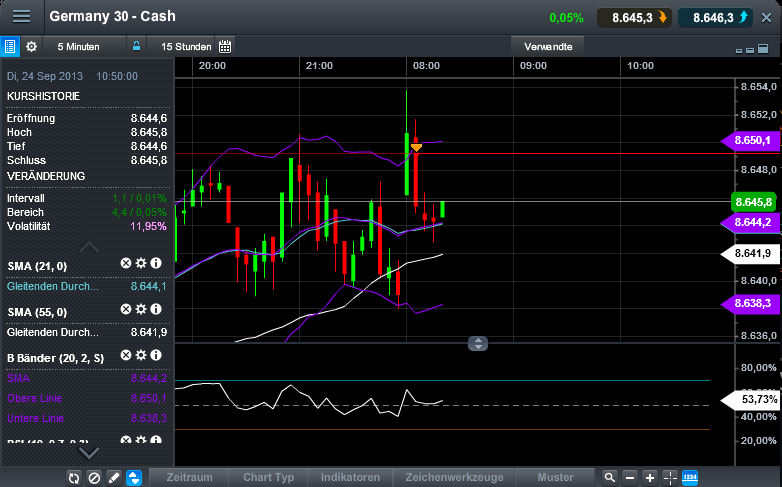Click the 53,73% RSI value tag
The image size is (782, 487).
tap(751, 400)
